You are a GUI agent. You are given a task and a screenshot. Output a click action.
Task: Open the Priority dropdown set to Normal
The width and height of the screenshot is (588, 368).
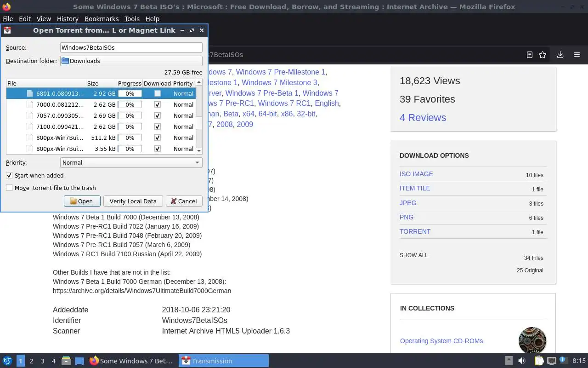[x=131, y=162]
